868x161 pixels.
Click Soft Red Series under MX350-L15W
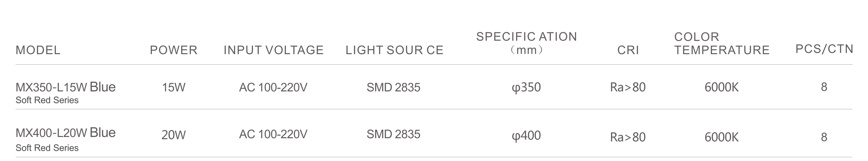pos(47,100)
